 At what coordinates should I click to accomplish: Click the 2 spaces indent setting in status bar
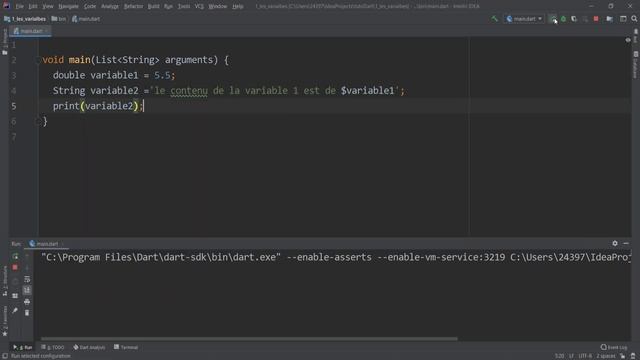pos(606,356)
